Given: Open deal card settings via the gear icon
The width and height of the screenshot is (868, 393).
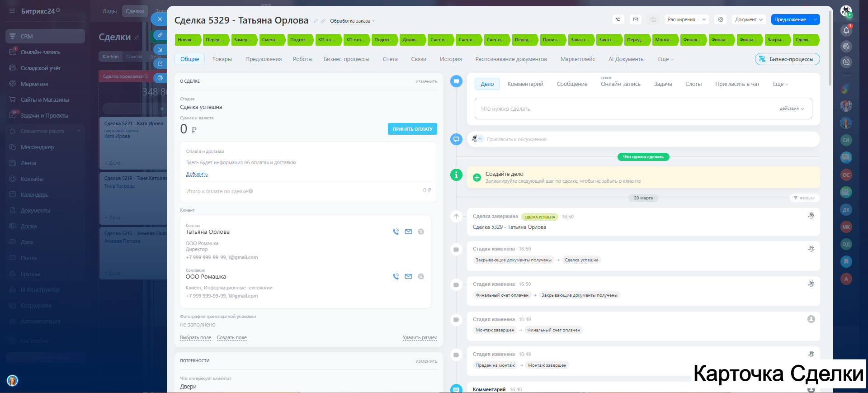Looking at the screenshot, I should pos(721,19).
